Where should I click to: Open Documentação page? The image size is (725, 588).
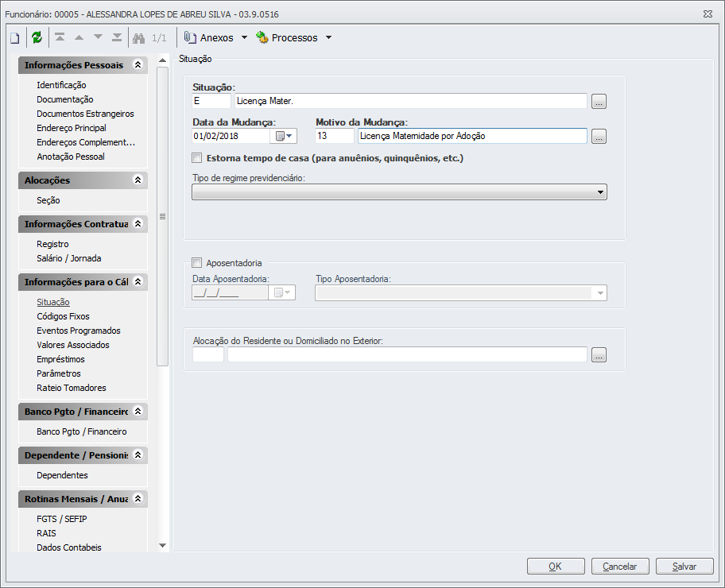65,99
